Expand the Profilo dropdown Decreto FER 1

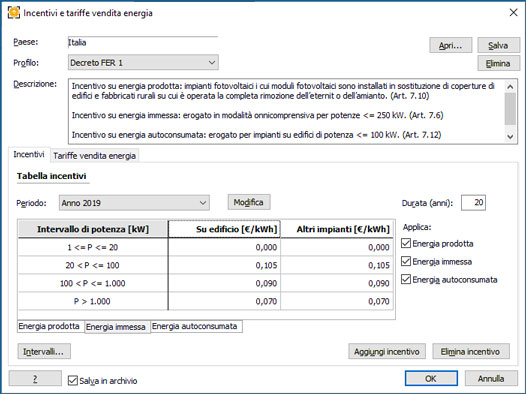(143, 62)
